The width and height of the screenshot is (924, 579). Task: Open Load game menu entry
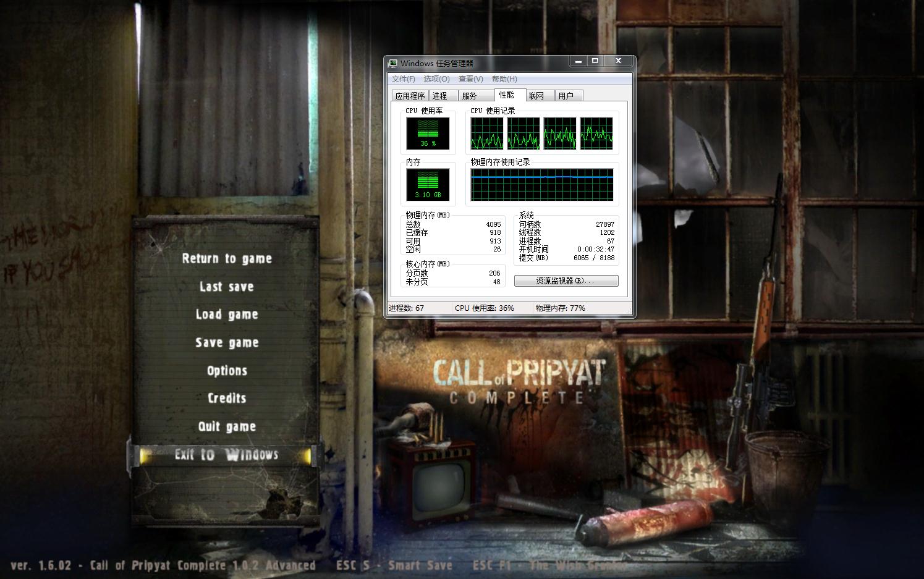[227, 315]
